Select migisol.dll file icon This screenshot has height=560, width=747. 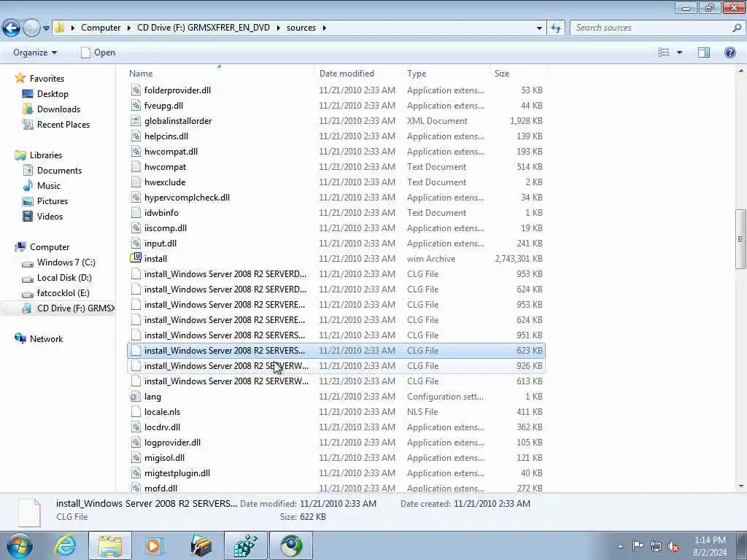click(x=136, y=458)
